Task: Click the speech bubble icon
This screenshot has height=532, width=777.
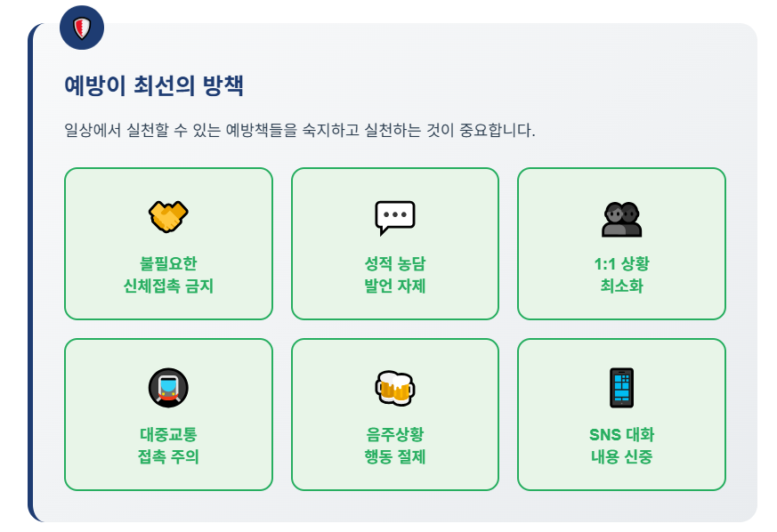Action: (x=394, y=217)
